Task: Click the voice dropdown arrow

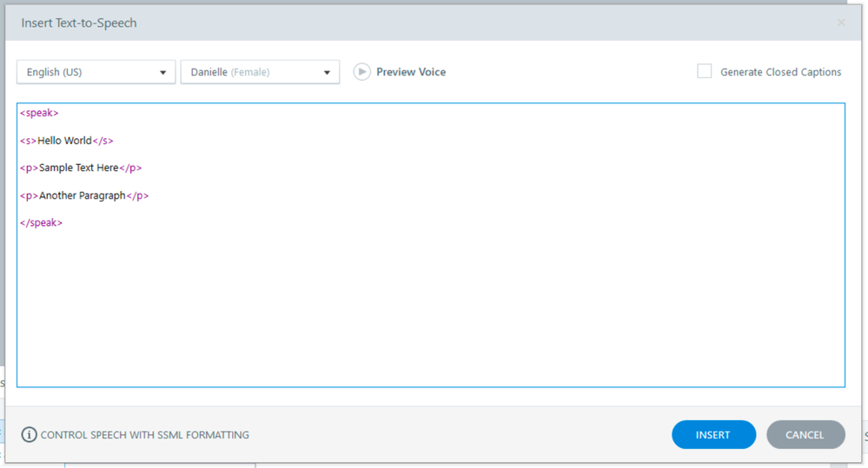Action: coord(327,73)
